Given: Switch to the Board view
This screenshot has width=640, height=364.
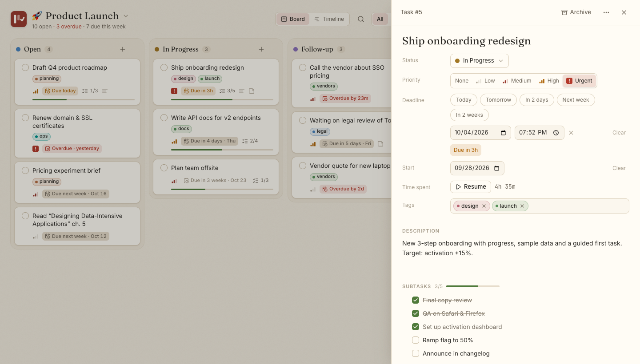Looking at the screenshot, I should [x=293, y=19].
